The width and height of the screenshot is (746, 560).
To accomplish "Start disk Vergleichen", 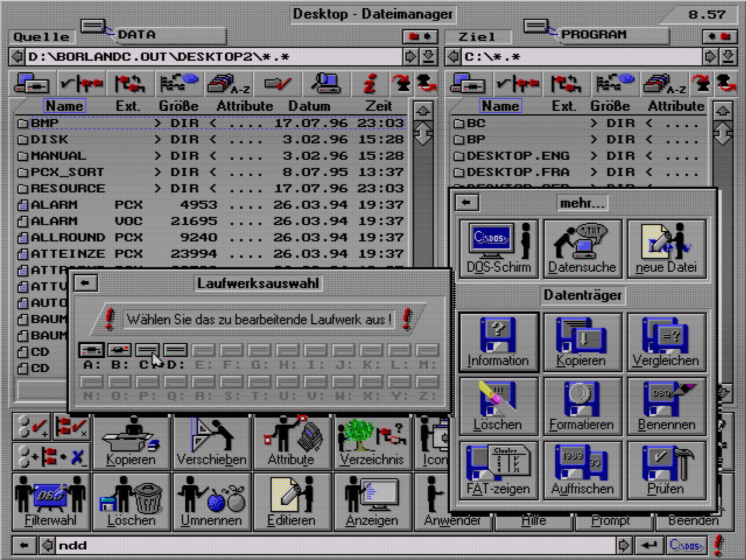I will 666,342.
